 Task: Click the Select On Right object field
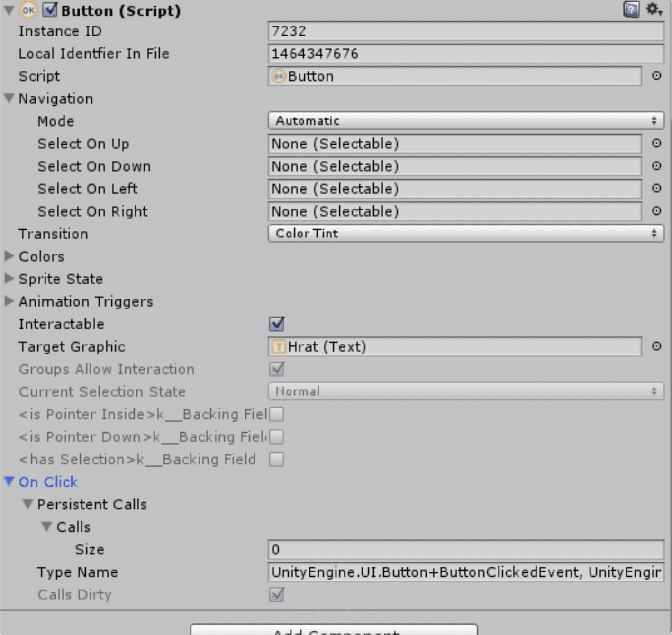[455, 211]
